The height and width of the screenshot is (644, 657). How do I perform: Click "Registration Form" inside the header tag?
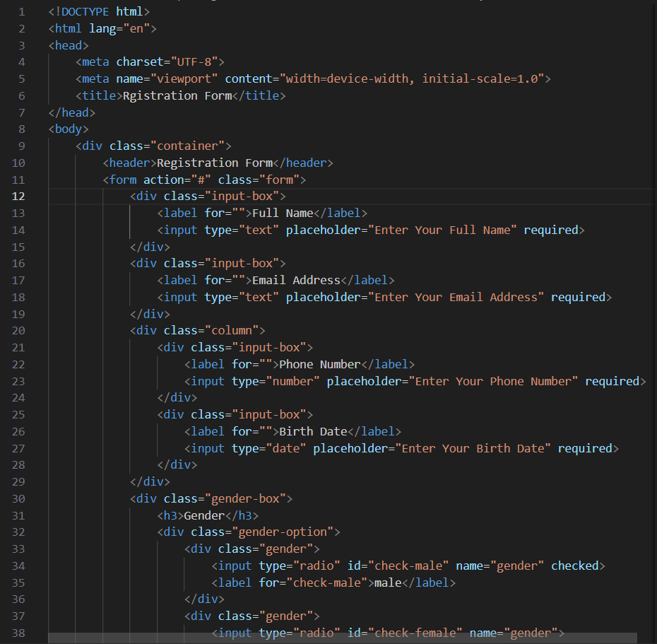pyautogui.click(x=215, y=163)
